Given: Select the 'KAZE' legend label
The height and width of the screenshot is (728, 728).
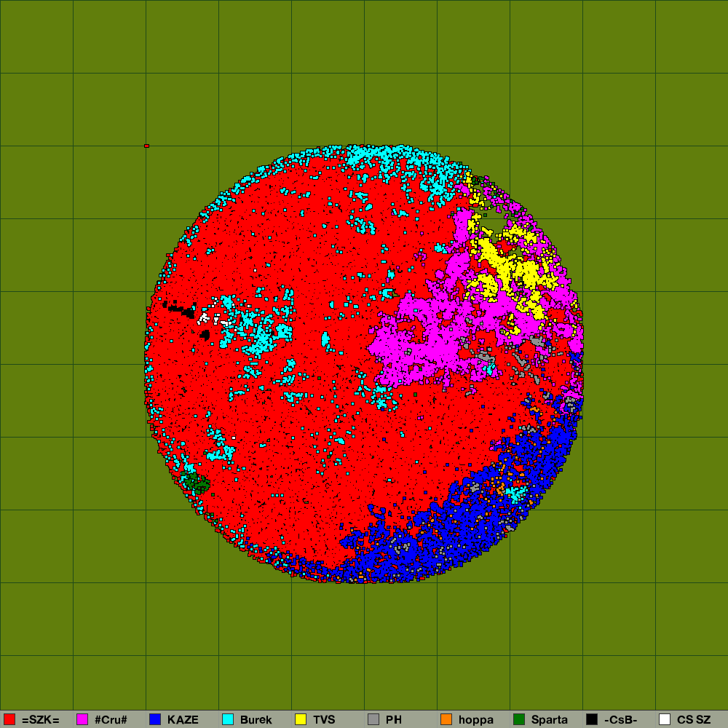Looking at the screenshot, I should (x=183, y=720).
